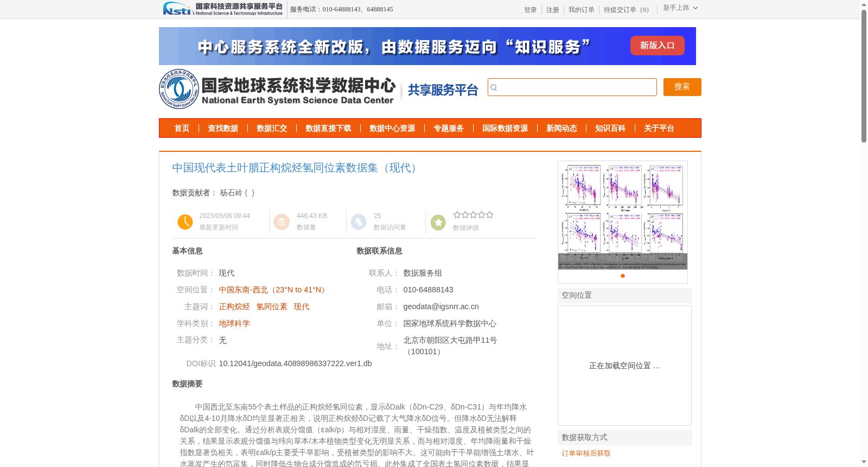
Task: Focus the search input field
Action: coord(572,87)
